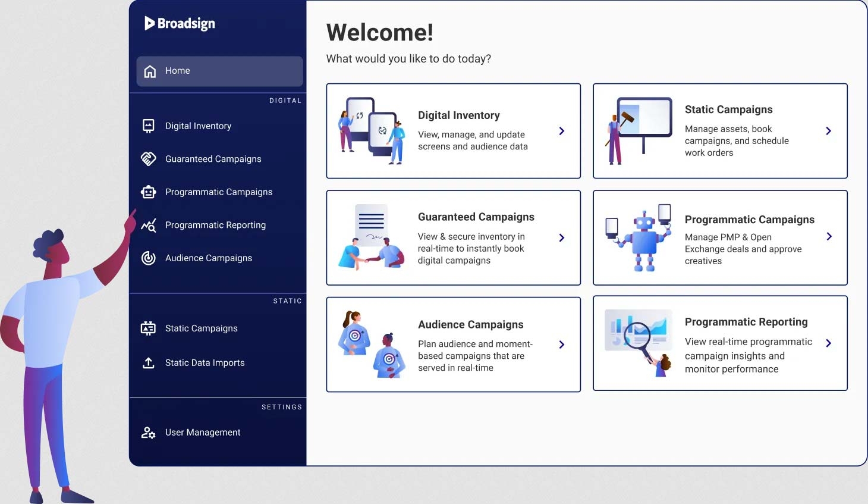Viewport: 868px width, 504px height.
Task: Click the chevron on Programmatic Campaigns card
Action: (829, 236)
